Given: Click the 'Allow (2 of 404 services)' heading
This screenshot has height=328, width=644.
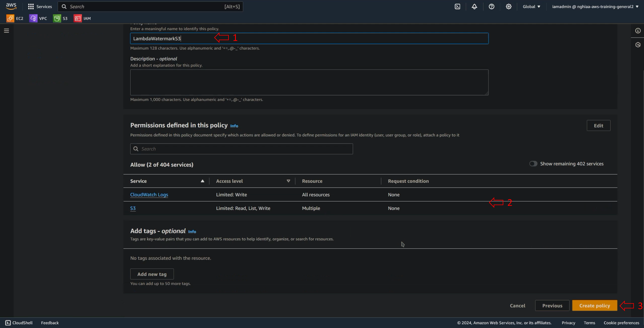Looking at the screenshot, I should click(162, 165).
